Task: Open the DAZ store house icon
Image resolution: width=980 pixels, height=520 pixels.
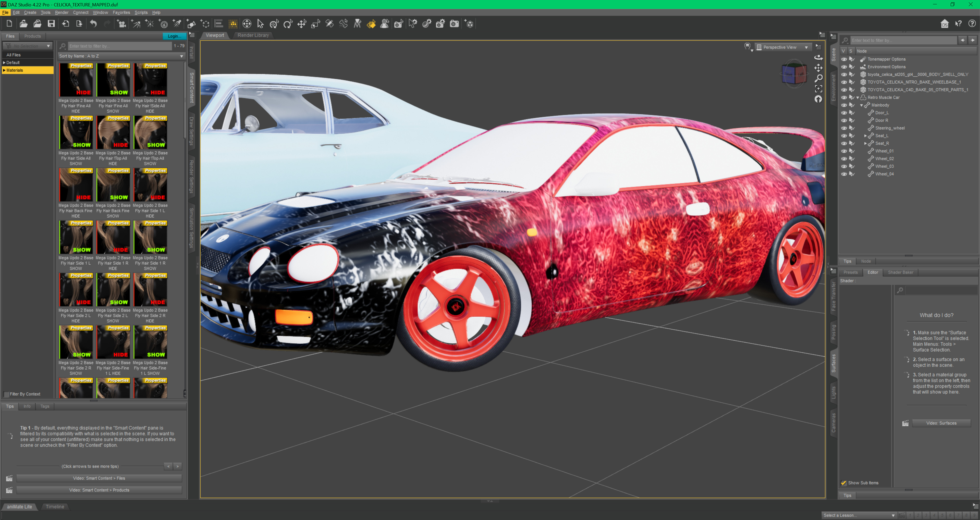Action: point(944,24)
